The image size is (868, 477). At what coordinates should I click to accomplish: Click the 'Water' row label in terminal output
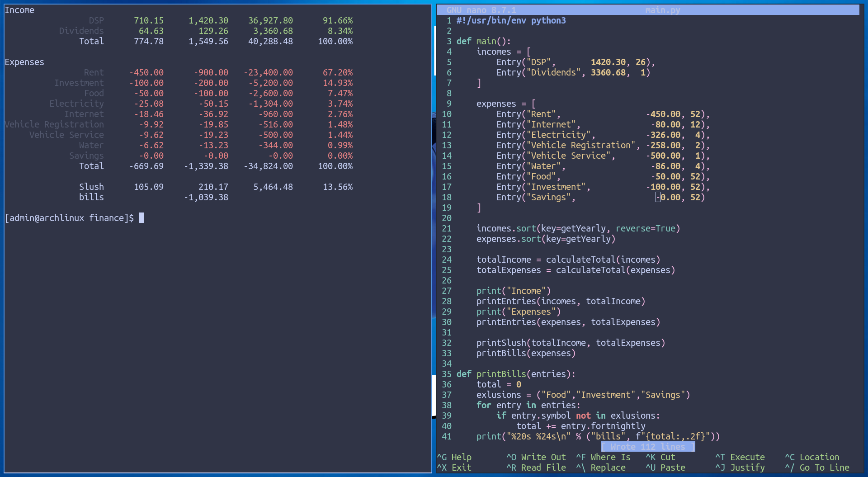pyautogui.click(x=91, y=145)
